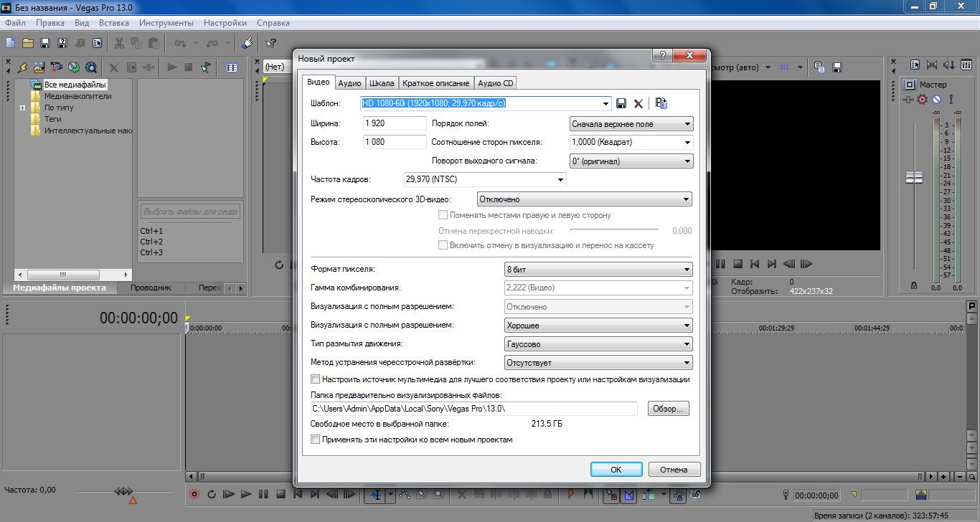Click the Ширина width input field
This screenshot has height=522, width=980.
pos(395,123)
